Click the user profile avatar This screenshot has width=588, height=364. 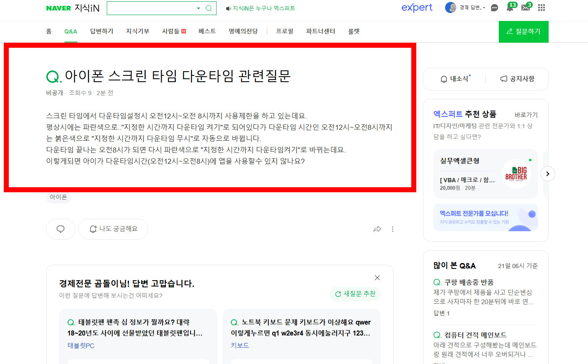click(x=451, y=8)
